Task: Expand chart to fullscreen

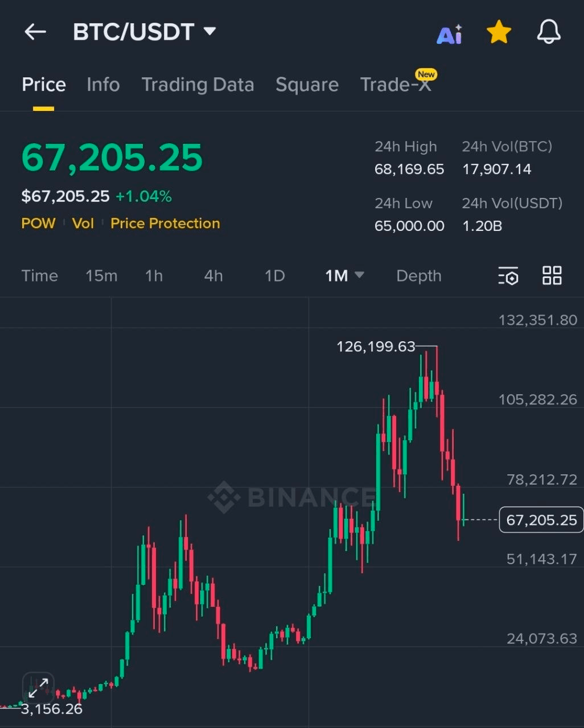Action: [38, 688]
